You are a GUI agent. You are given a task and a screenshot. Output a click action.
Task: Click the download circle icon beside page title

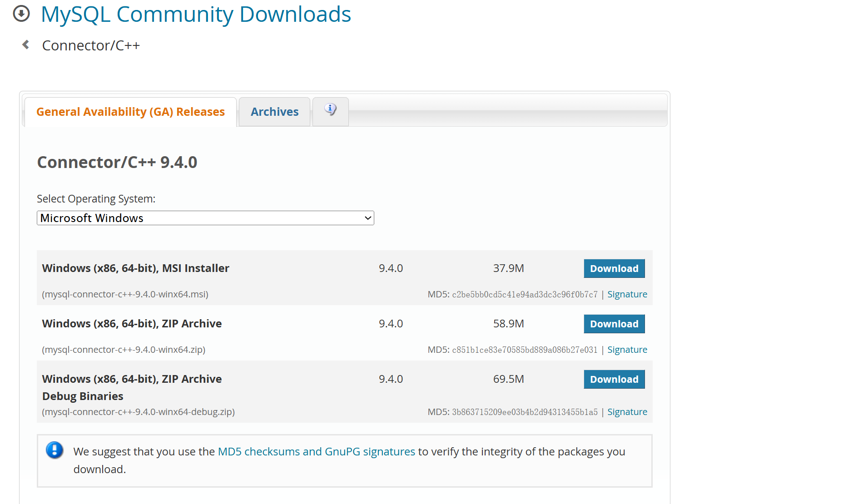point(21,14)
